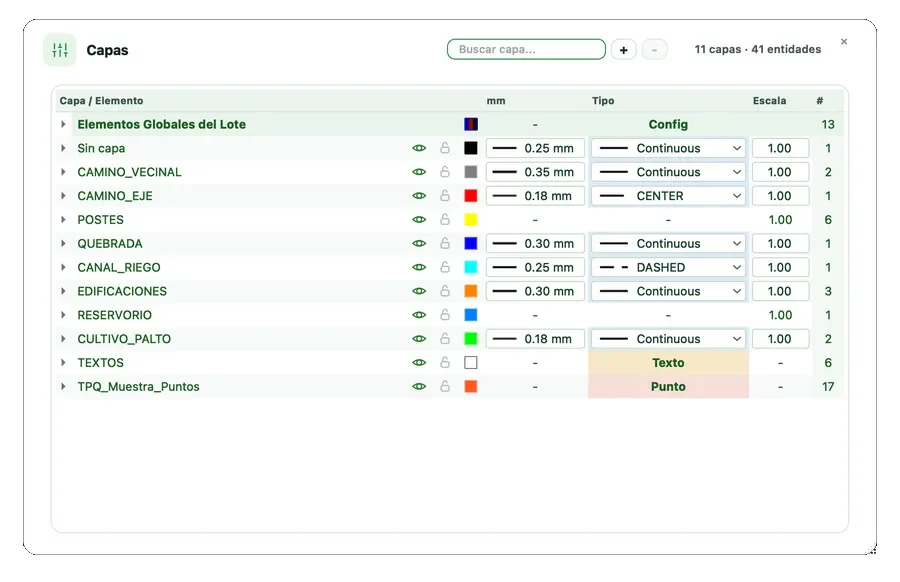Viewport: 900px width, 582px height.
Task: Open line type dropdown for CULTIVO_PALTO
Action: [x=669, y=339]
